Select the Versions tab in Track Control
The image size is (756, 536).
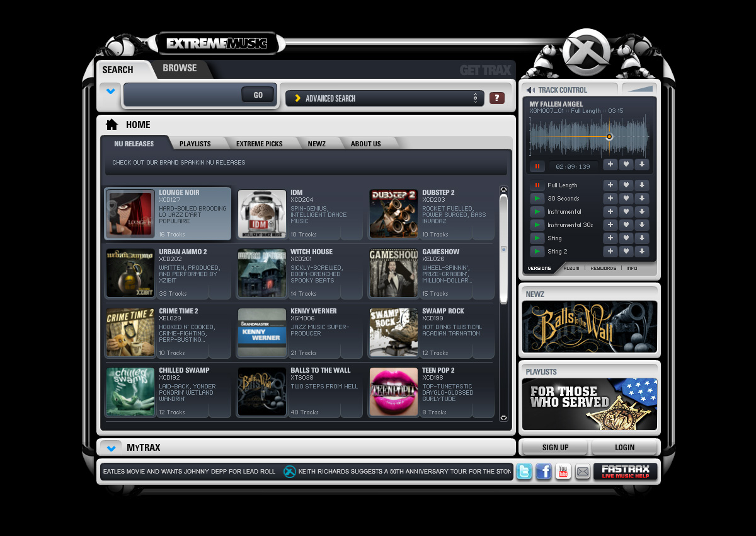click(539, 269)
